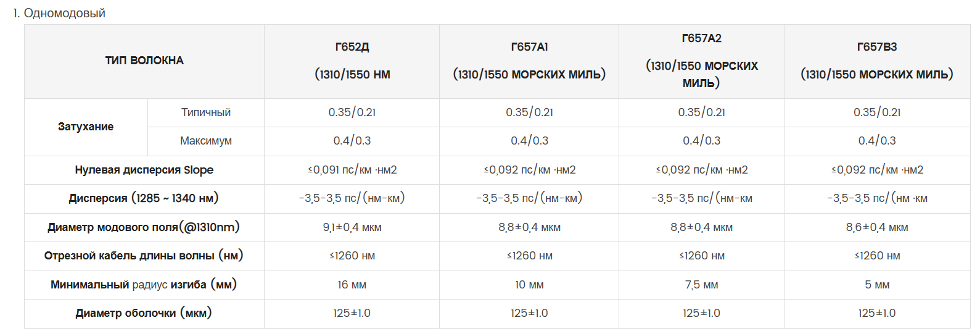Click 'Диаметр оболочки (мкм)' row label
The height and width of the screenshot is (336, 980).
point(144,313)
